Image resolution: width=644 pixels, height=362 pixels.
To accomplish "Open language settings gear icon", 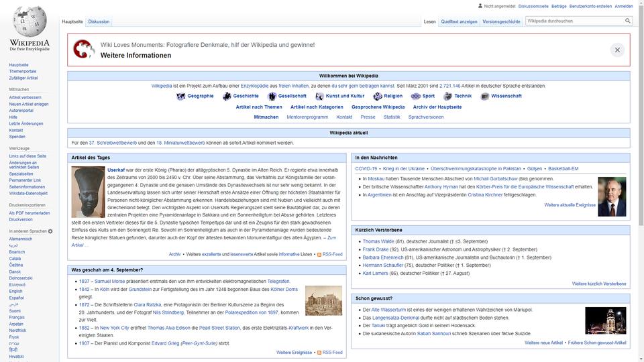I will click(50, 231).
